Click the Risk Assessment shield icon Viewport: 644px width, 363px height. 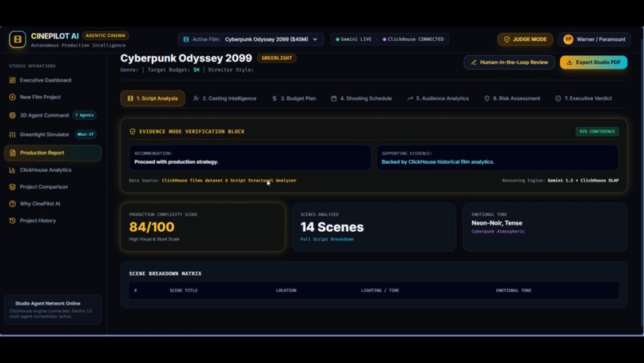coord(487,98)
